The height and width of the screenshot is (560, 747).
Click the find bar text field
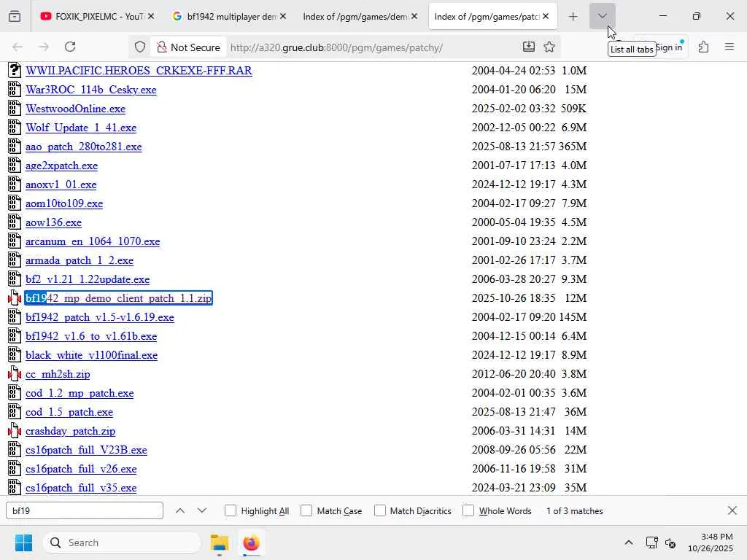85,511
